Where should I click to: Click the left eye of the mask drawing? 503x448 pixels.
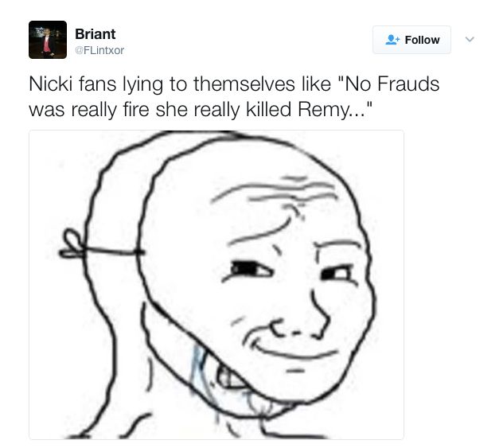click(251, 270)
